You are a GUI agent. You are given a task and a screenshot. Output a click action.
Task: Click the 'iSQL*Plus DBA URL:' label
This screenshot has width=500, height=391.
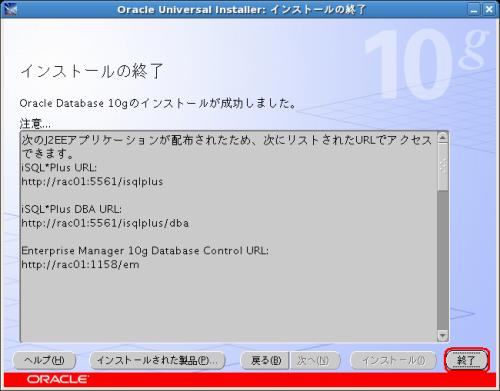click(71, 209)
